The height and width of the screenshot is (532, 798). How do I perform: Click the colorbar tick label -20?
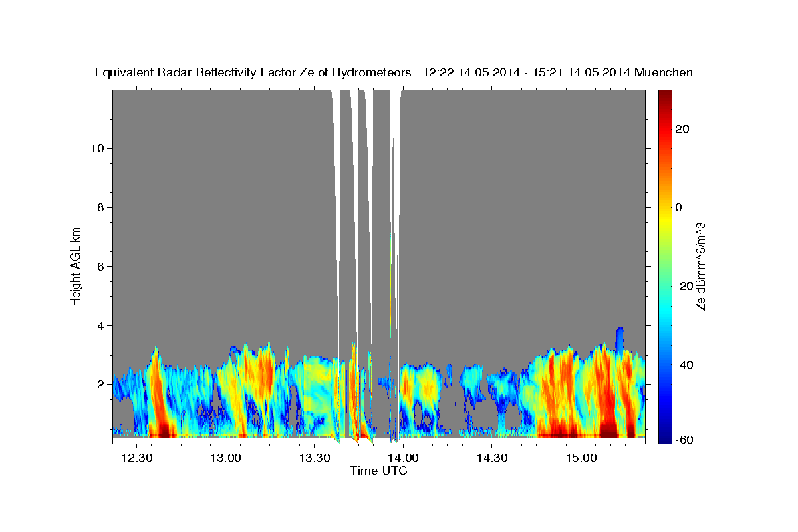(684, 286)
